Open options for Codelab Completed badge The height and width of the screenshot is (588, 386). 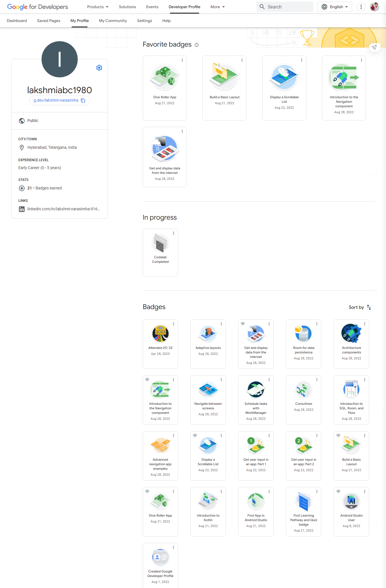pyautogui.click(x=174, y=233)
